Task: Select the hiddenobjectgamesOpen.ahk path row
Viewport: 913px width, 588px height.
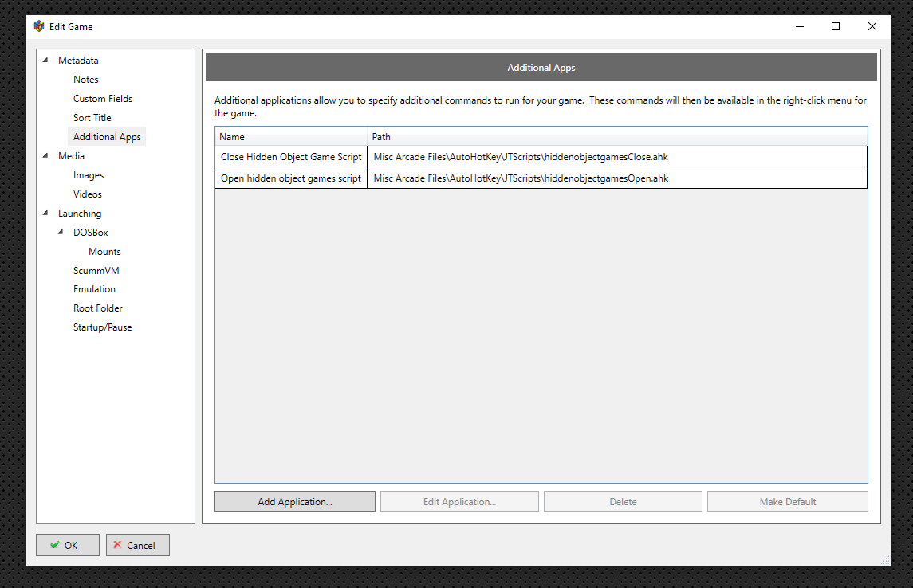Action: tap(521, 178)
